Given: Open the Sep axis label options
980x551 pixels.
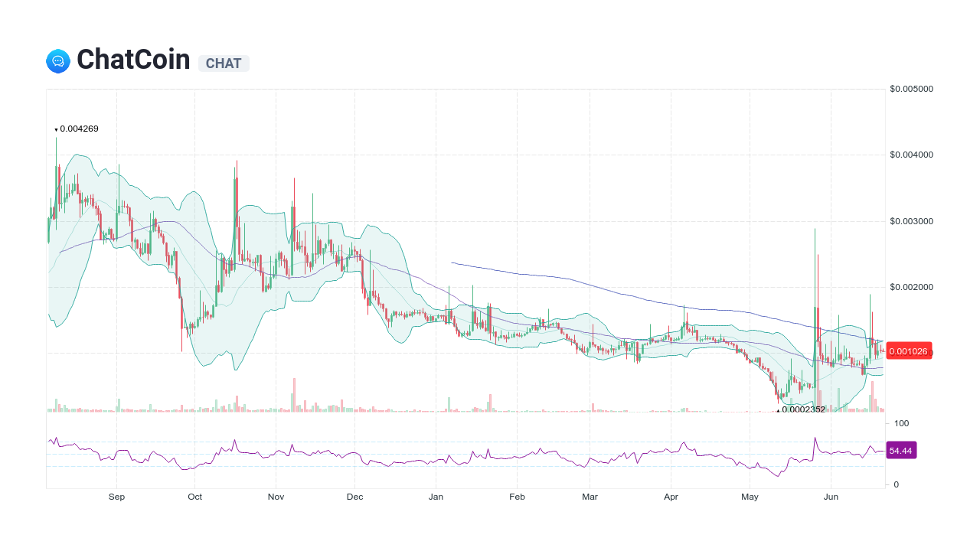Looking at the screenshot, I should [116, 496].
